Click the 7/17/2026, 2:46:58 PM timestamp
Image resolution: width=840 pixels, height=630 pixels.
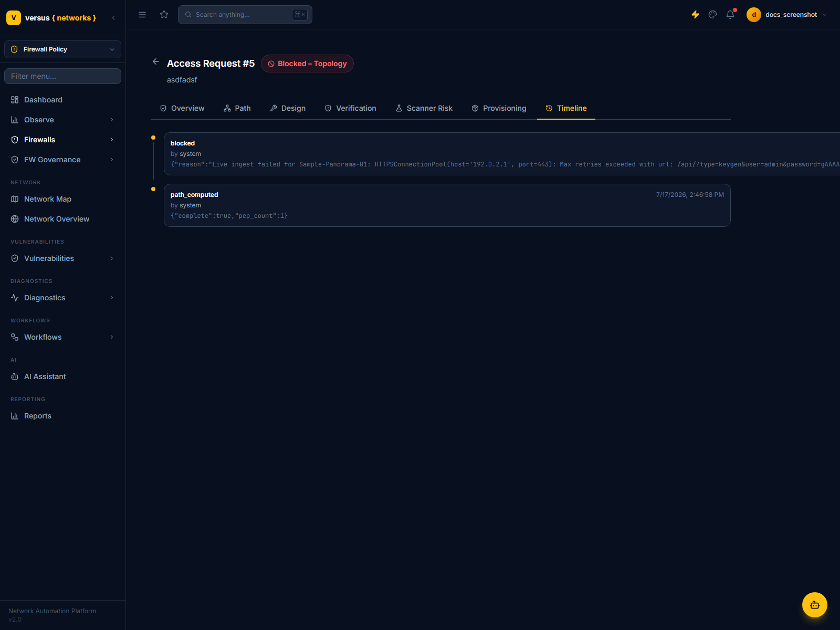tap(690, 195)
